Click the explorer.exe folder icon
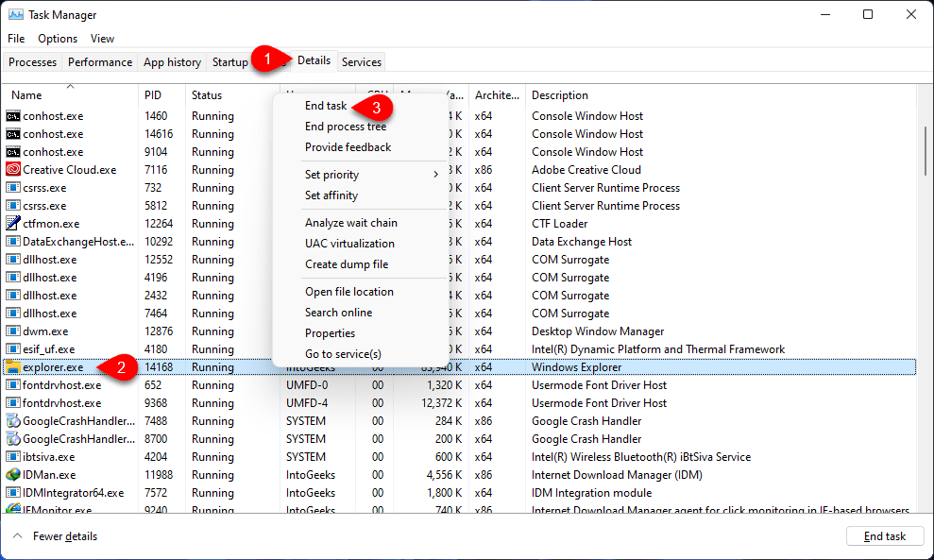This screenshot has width=934, height=560. tap(12, 367)
